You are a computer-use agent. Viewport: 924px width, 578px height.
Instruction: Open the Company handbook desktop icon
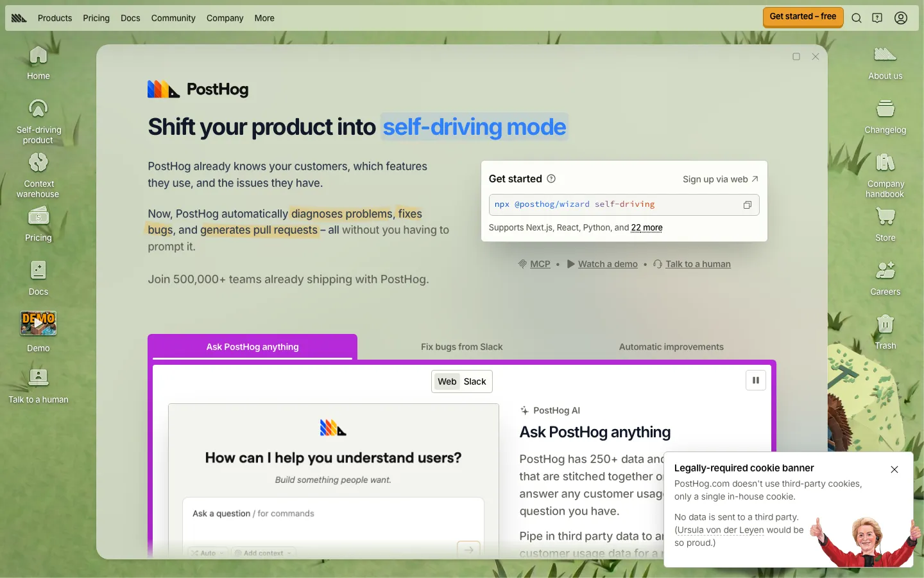(886, 175)
